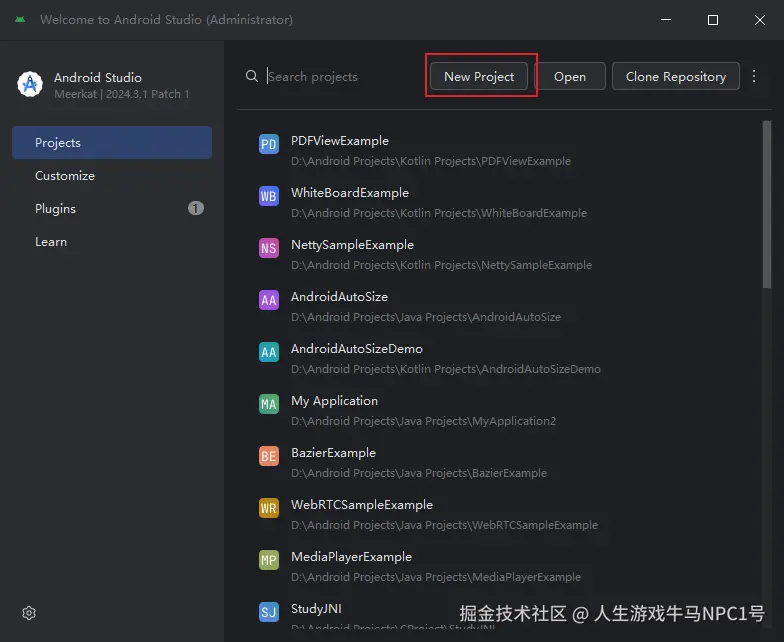Click the projects list vertical scrollbar
The image size is (784, 642).
click(766, 204)
